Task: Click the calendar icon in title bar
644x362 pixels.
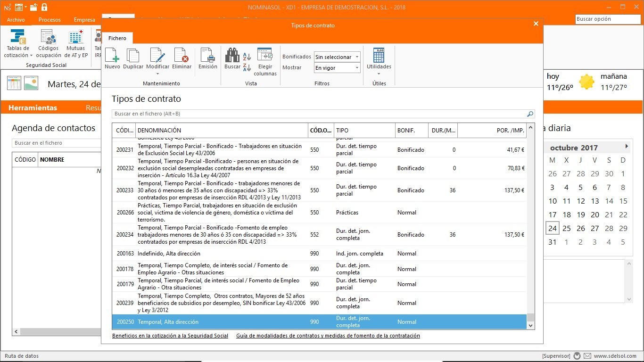Action: pos(19,7)
